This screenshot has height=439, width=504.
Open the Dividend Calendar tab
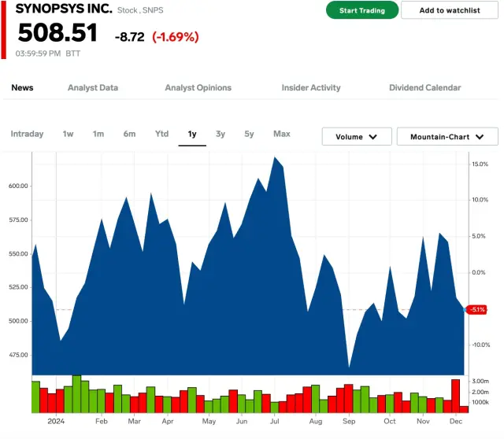424,87
